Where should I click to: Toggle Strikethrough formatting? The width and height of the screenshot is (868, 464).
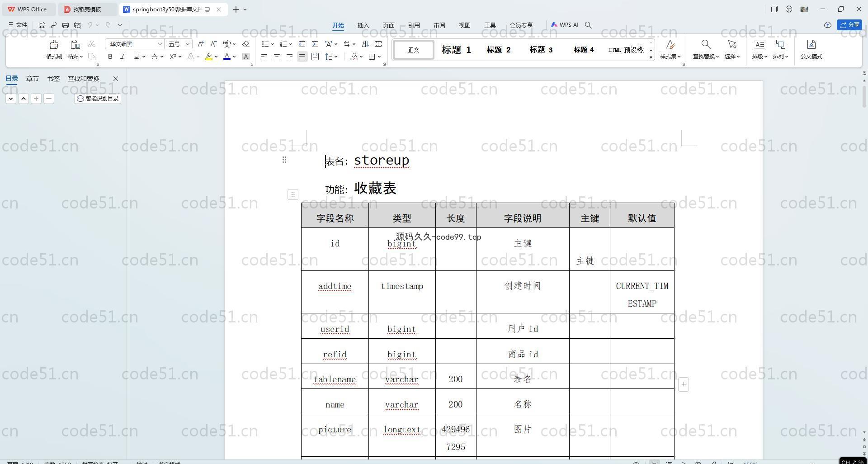[x=155, y=57]
